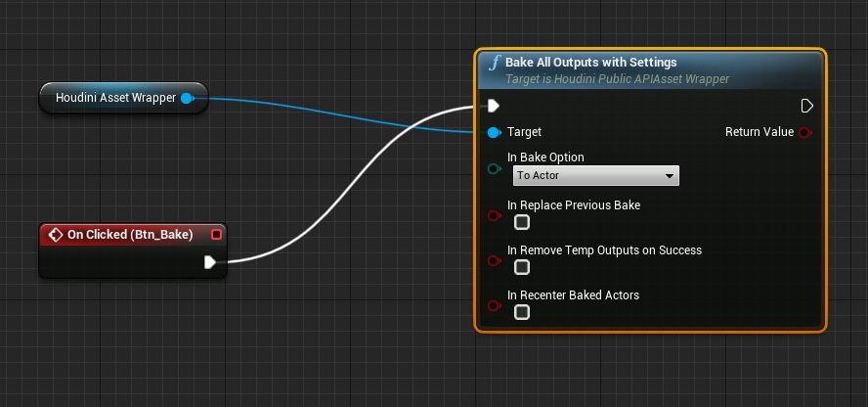Select the Bake All Outputs with Settings title
The width and height of the screenshot is (868, 407).
point(590,62)
